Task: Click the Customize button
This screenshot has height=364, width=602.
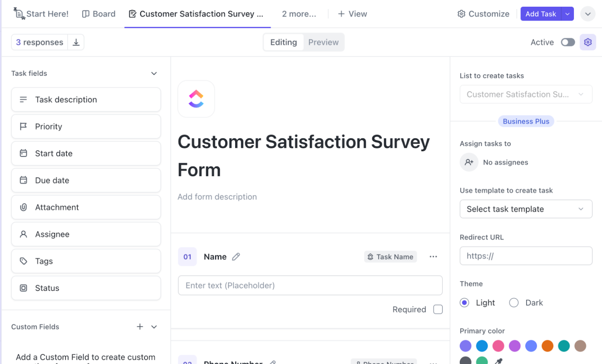Action: (483, 14)
